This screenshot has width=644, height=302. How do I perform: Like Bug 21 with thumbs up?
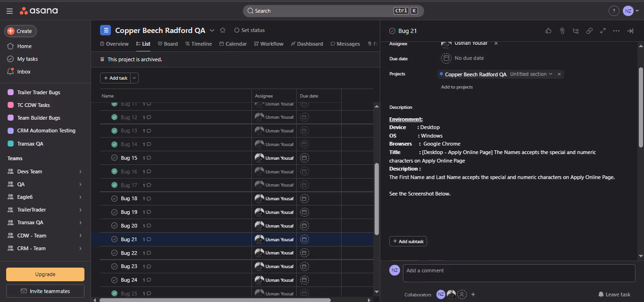point(548,31)
